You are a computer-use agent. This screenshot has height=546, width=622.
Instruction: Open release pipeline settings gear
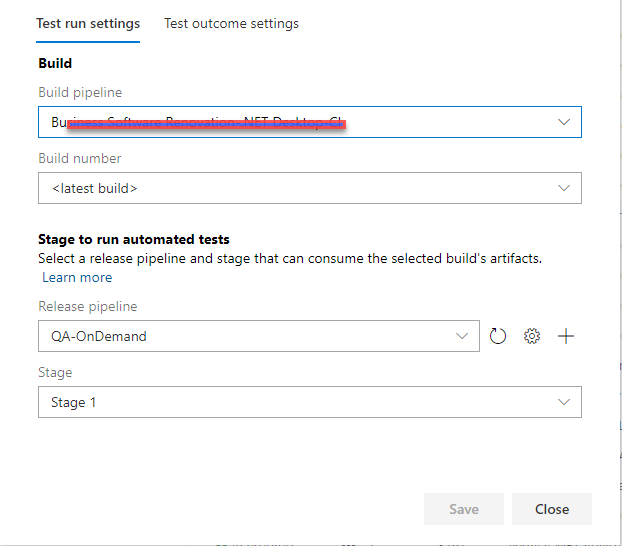click(532, 336)
